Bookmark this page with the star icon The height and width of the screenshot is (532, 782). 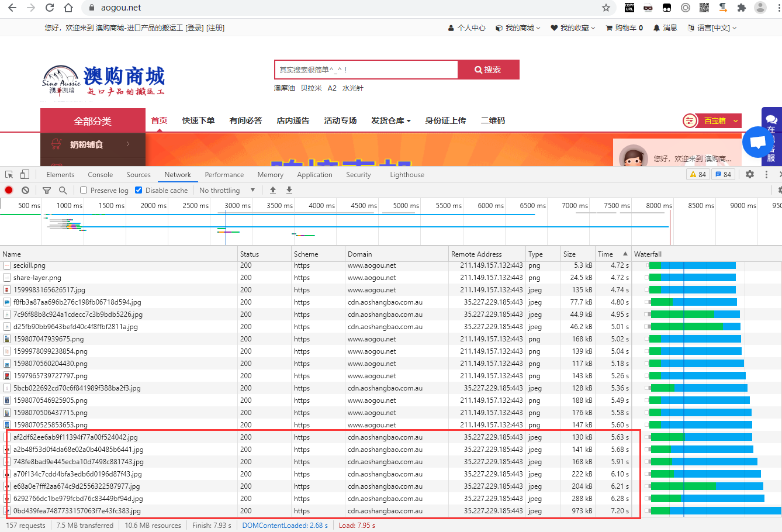pos(606,8)
